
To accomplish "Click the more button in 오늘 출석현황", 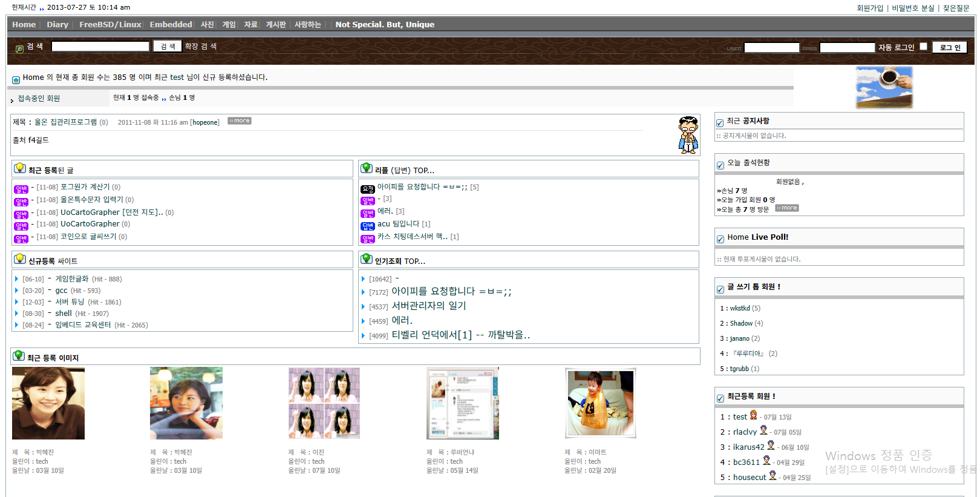I will (787, 208).
